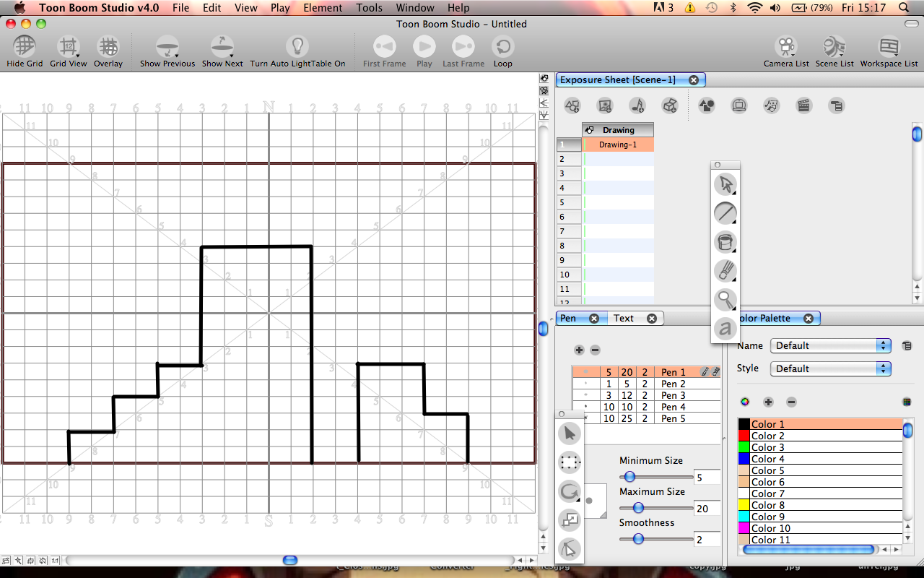Screen dimensions: 924x578
Task: Select the Scale tool in lower palette
Action: click(570, 520)
